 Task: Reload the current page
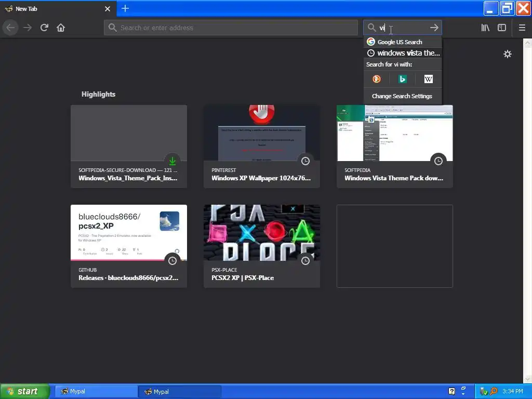(x=44, y=28)
